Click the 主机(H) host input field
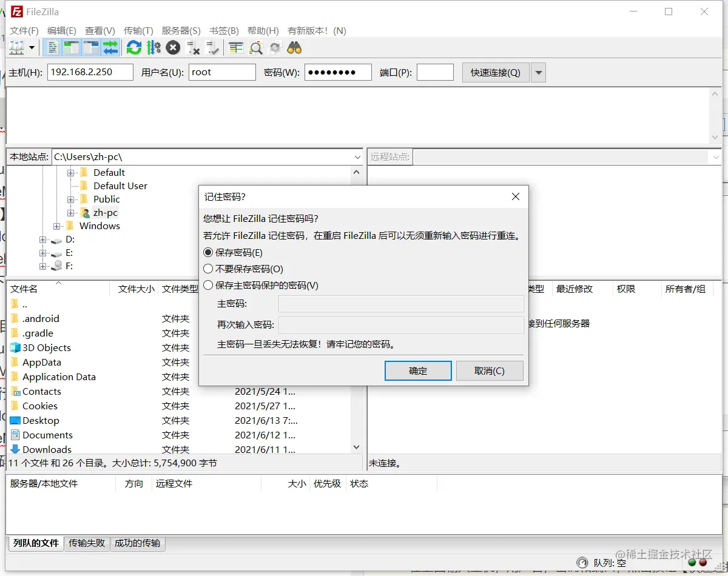 [x=90, y=72]
